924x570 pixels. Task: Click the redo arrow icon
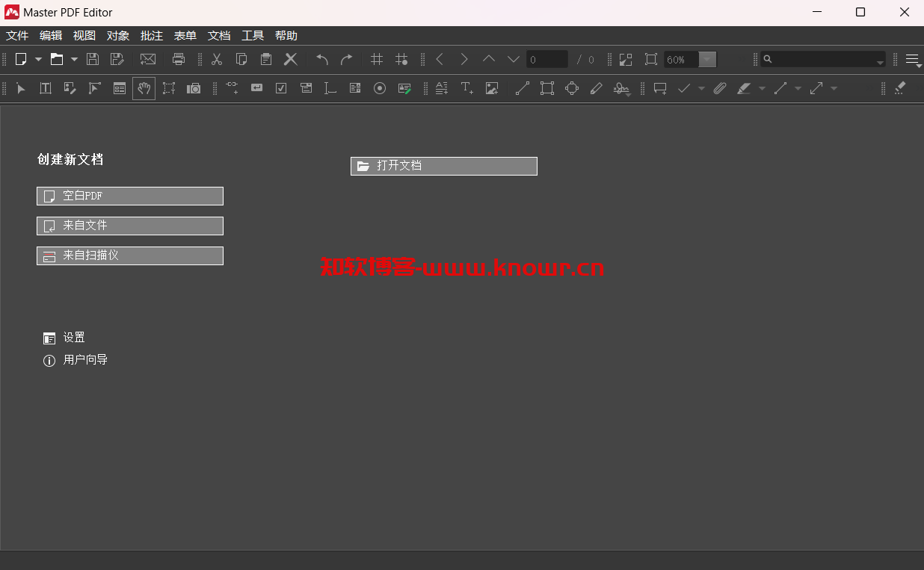click(346, 59)
